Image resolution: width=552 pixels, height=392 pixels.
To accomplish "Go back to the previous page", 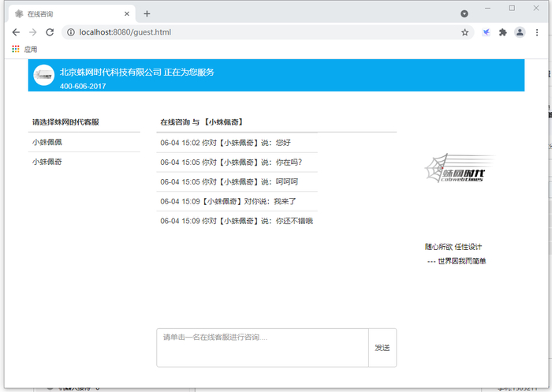I will [16, 32].
